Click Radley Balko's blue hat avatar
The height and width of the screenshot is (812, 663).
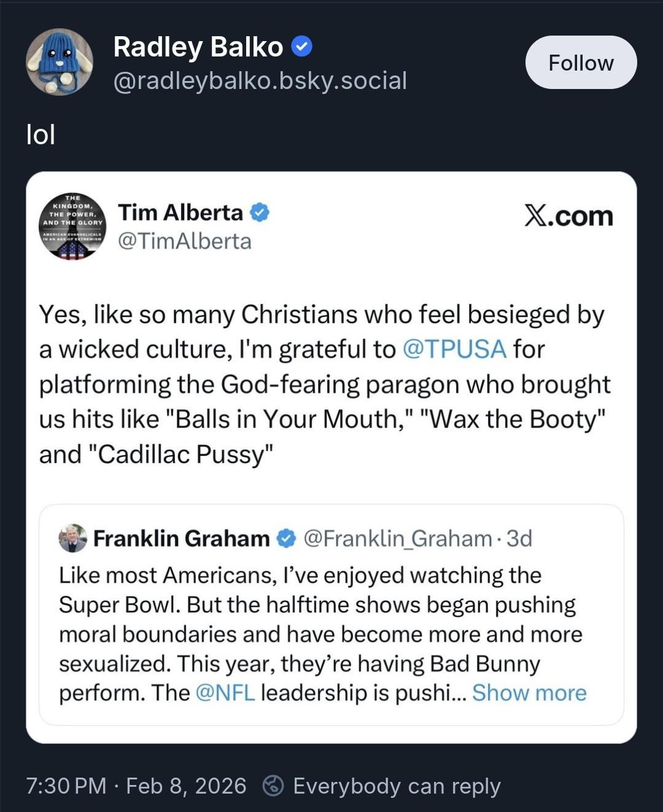(x=60, y=62)
